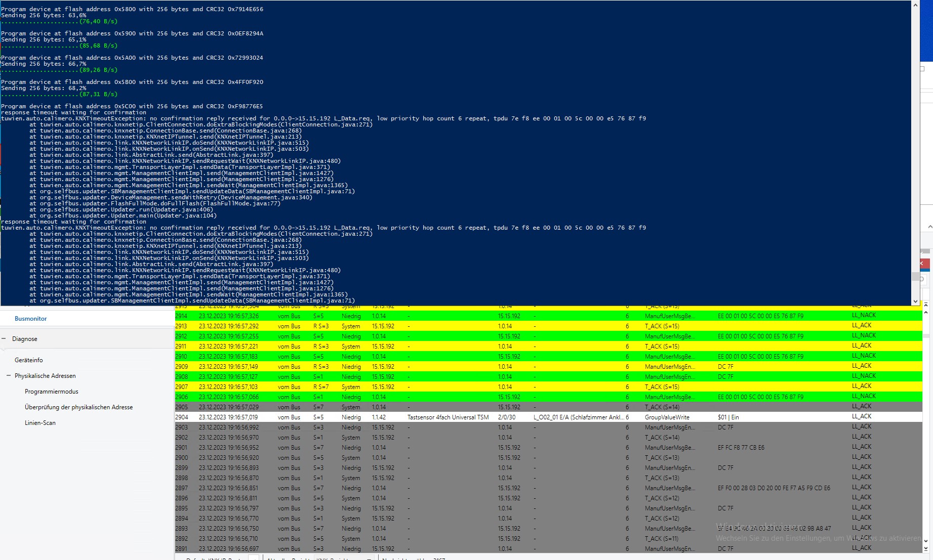Open Geräteinfo in the Diagnose list

[29, 360]
